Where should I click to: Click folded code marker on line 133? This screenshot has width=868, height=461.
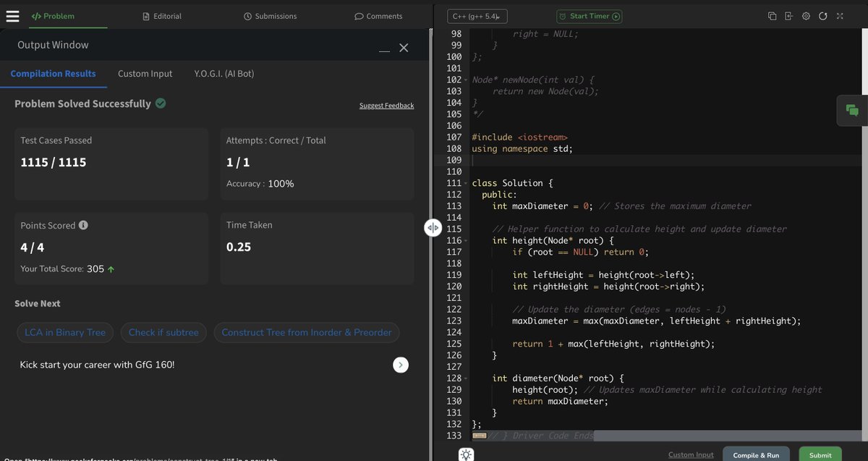479,436
